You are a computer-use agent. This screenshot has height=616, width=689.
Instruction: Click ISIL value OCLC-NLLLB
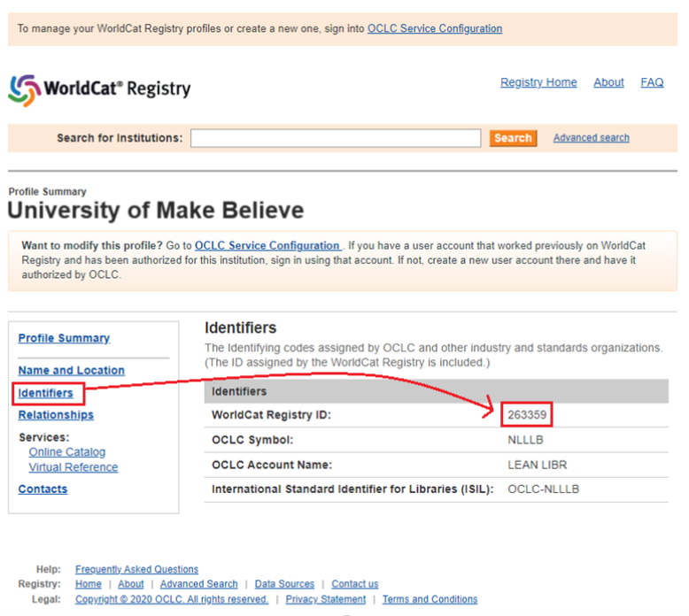coord(543,489)
